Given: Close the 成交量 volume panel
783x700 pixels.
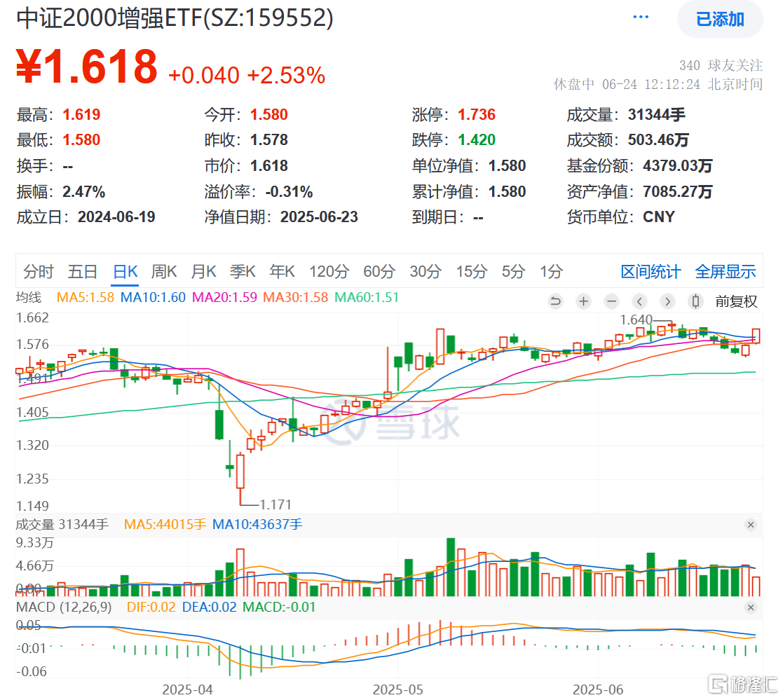Looking at the screenshot, I should pos(750,525).
